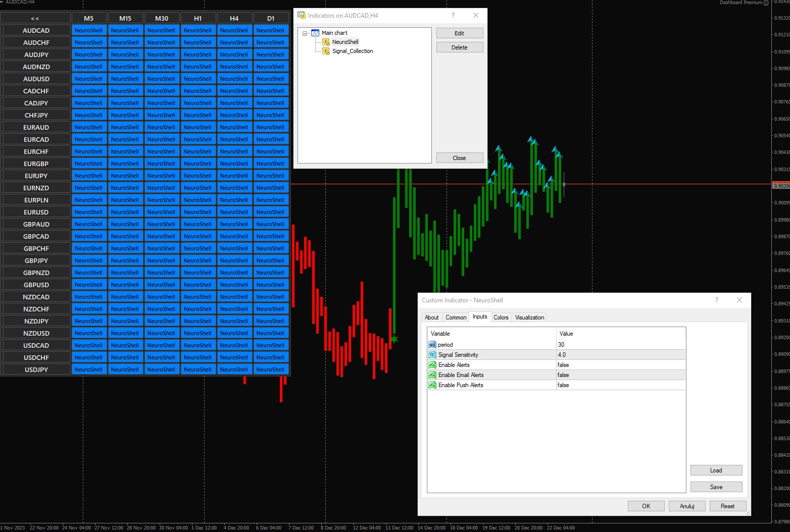Screen dimensions: 790x532
Task: Click the NeuroShell cell for EURUSD on H4
Action: tap(234, 212)
